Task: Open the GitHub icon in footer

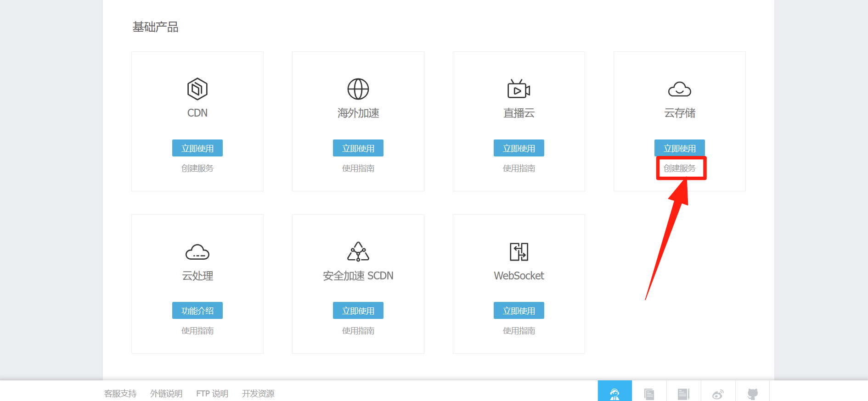Action: [752, 394]
